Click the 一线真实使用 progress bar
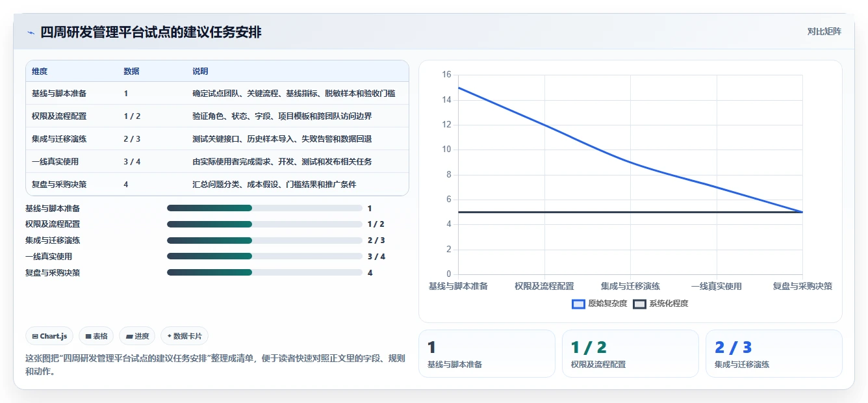The width and height of the screenshot is (868, 403). [264, 257]
